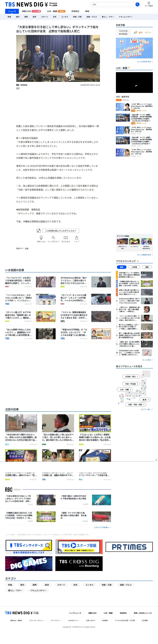The image size is (158, 644).
Task: Select the 最新 ranking toggle
Action: [122, 267]
